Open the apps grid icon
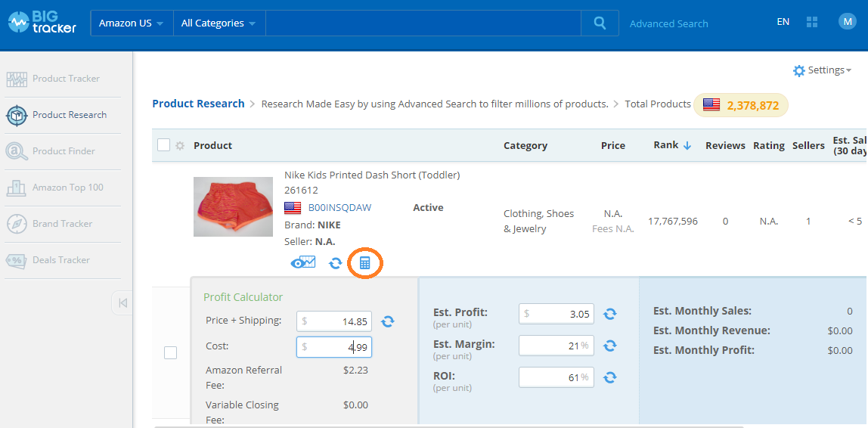The height and width of the screenshot is (428, 868). point(812,22)
